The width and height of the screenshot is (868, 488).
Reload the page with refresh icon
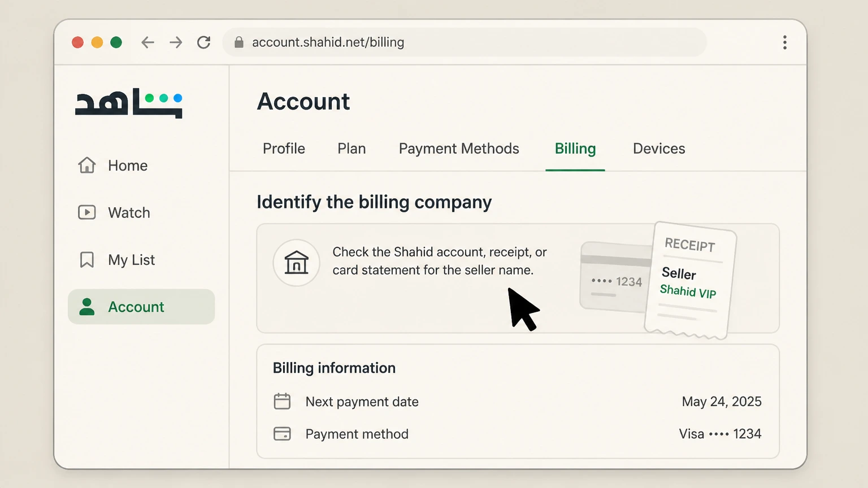[204, 42]
